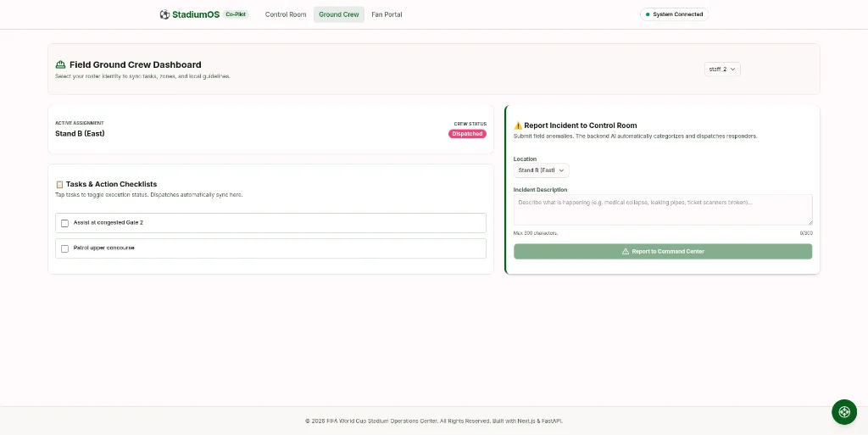Open the floating assistant button at bottom right
Screen dimensions: 868x435
tap(844, 412)
